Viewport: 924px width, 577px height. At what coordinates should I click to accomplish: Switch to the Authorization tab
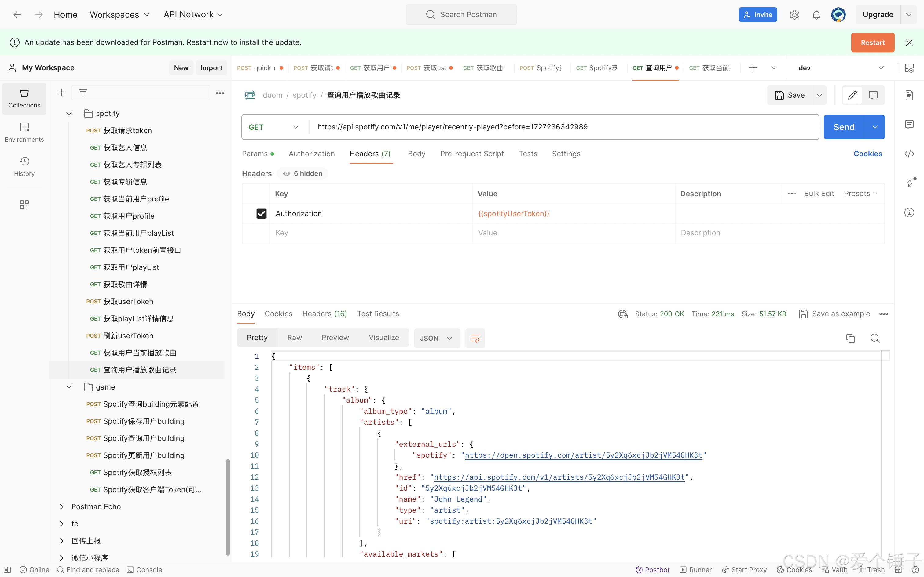point(312,154)
